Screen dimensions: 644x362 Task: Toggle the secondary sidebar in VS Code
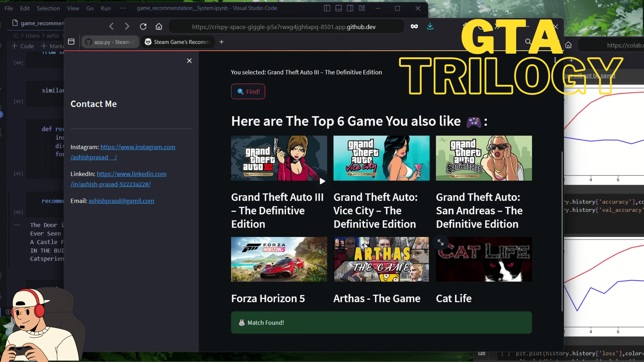pyautogui.click(x=350, y=8)
